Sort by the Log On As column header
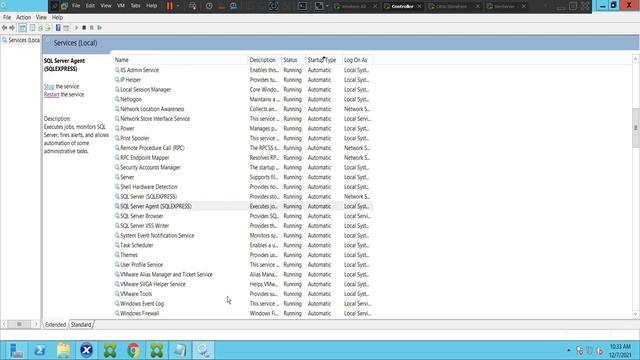Screen dimensions: 640x360 pyautogui.click(x=357, y=60)
